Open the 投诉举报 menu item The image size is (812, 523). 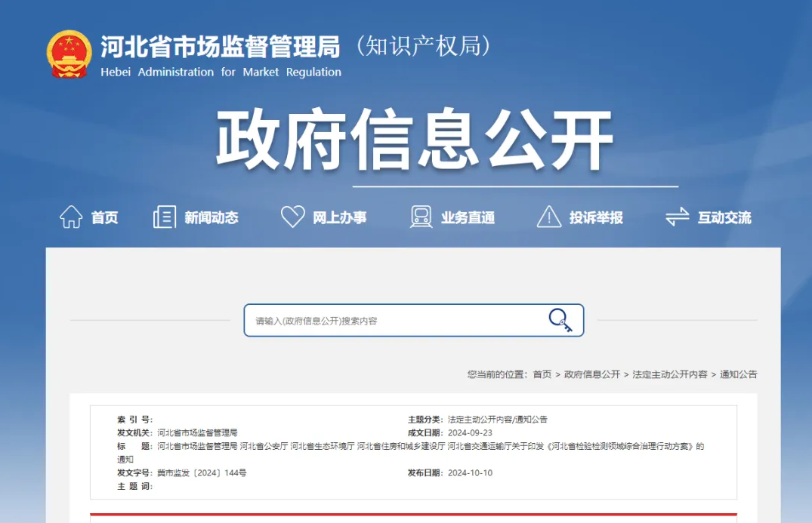(x=596, y=218)
